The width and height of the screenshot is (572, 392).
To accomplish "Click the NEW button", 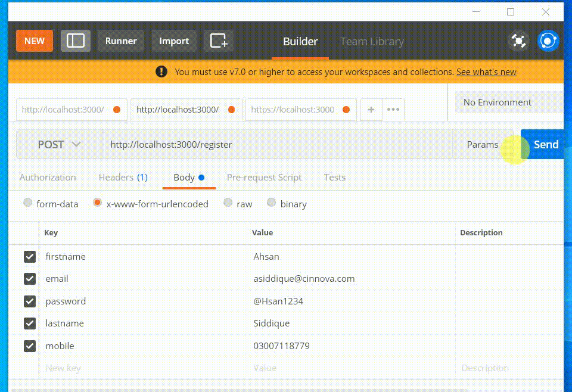I will coord(34,41).
